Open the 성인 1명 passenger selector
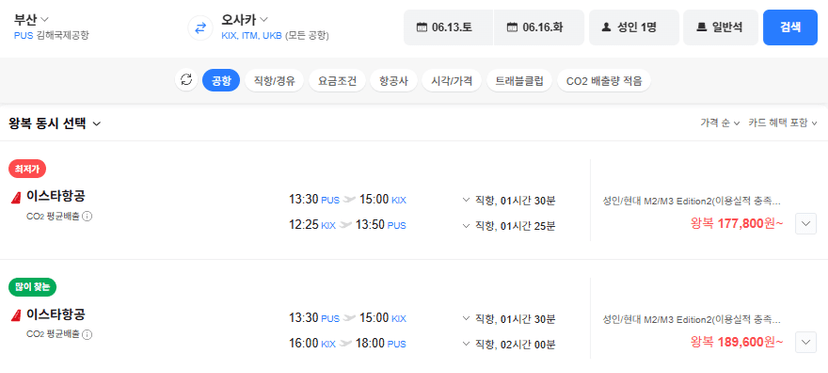 (x=634, y=27)
